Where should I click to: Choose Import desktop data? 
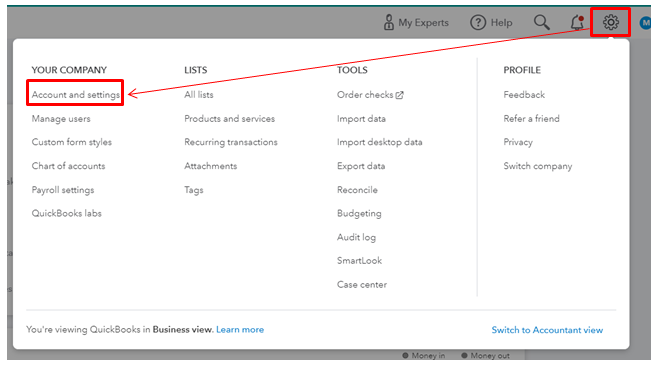tap(379, 142)
